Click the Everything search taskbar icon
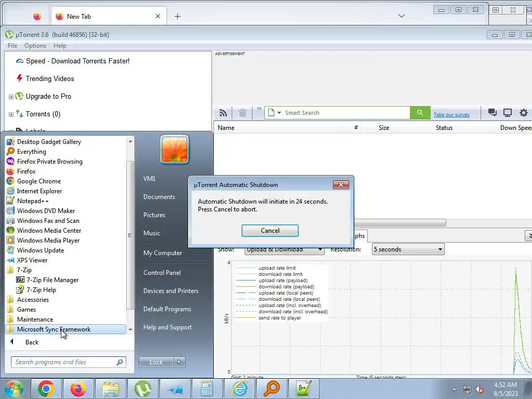532x399 pixels. (271, 389)
